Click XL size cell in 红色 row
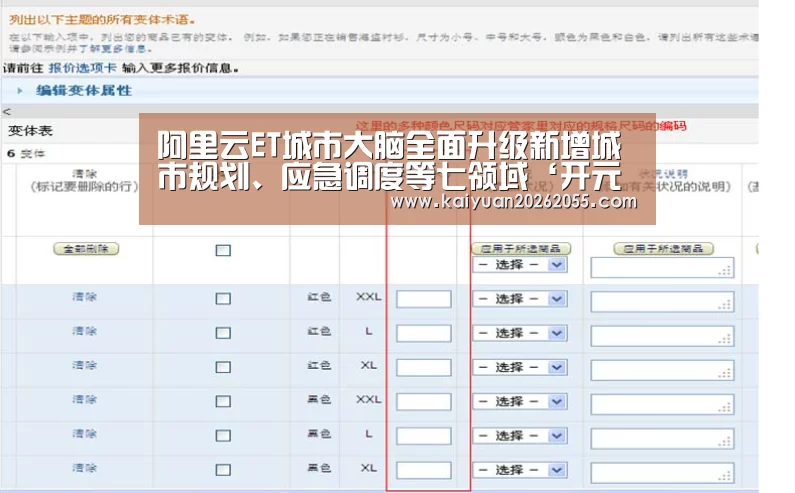795x493 pixels. [369, 365]
